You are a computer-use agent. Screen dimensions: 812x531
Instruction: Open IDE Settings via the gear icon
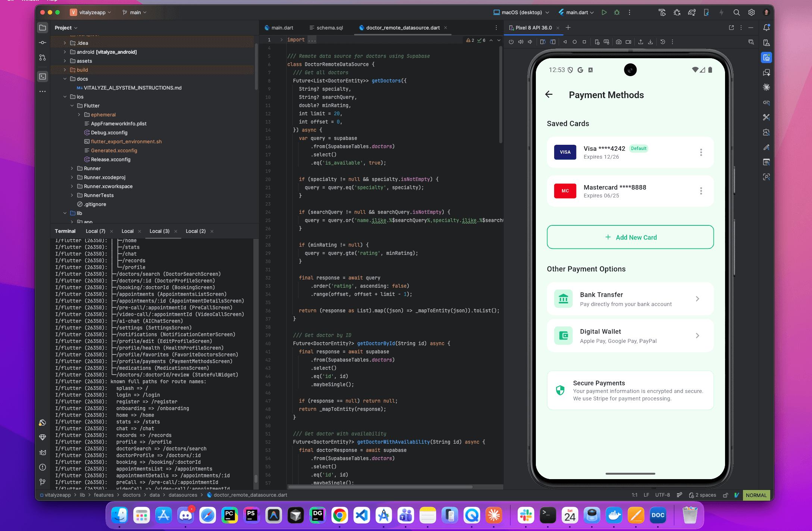(751, 12)
